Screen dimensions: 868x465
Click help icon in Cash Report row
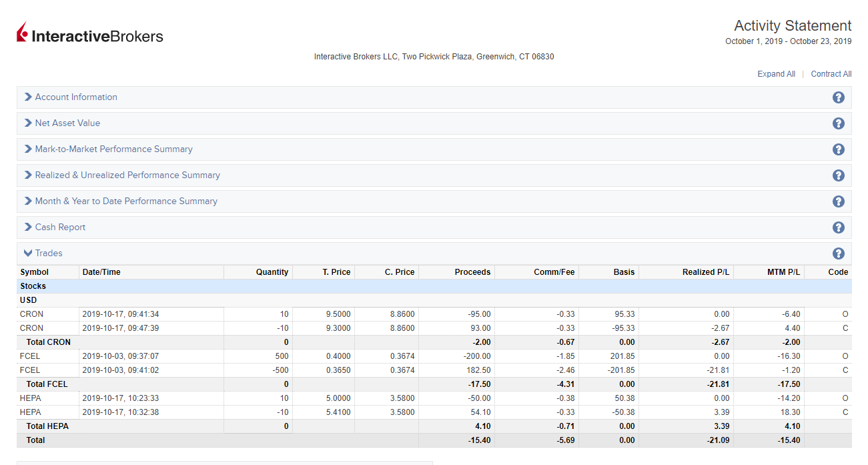pos(838,227)
